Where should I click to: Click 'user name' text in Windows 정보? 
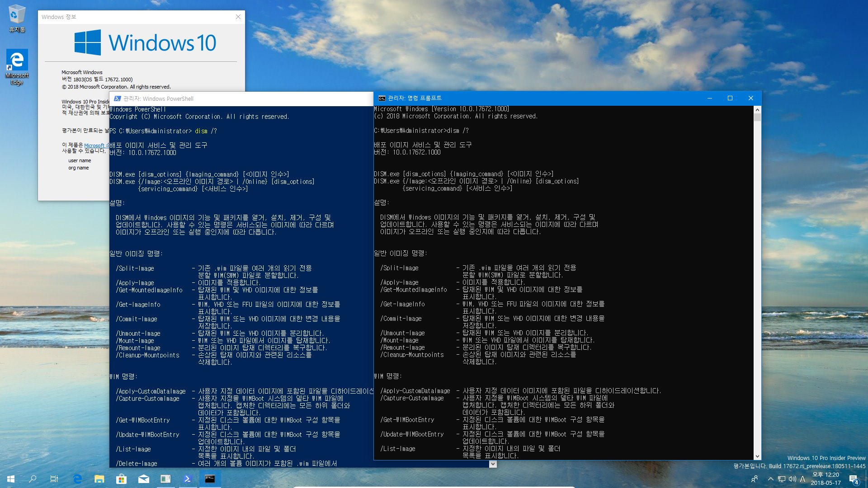coord(80,160)
